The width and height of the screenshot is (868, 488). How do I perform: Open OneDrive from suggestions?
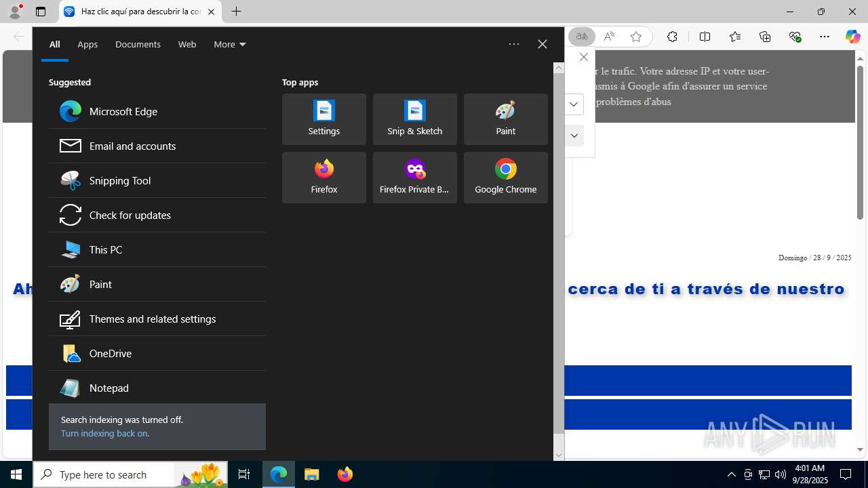(x=157, y=353)
